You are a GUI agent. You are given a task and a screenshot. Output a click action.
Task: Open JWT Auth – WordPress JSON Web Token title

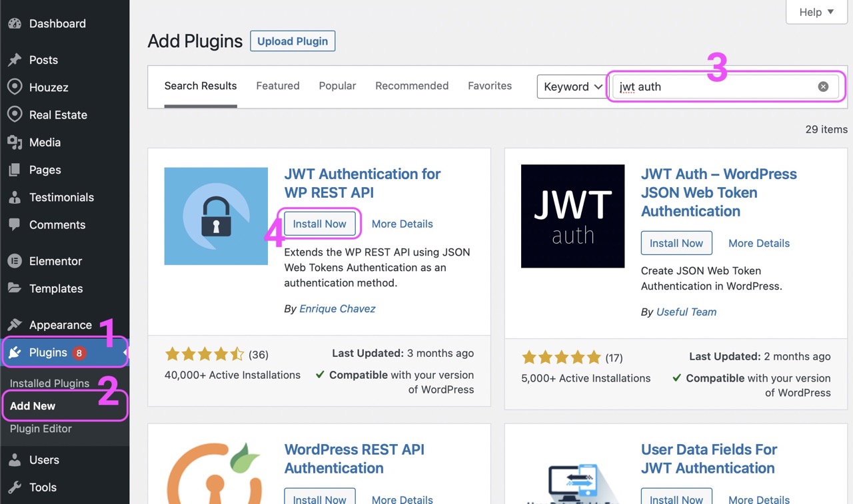pyautogui.click(x=719, y=192)
